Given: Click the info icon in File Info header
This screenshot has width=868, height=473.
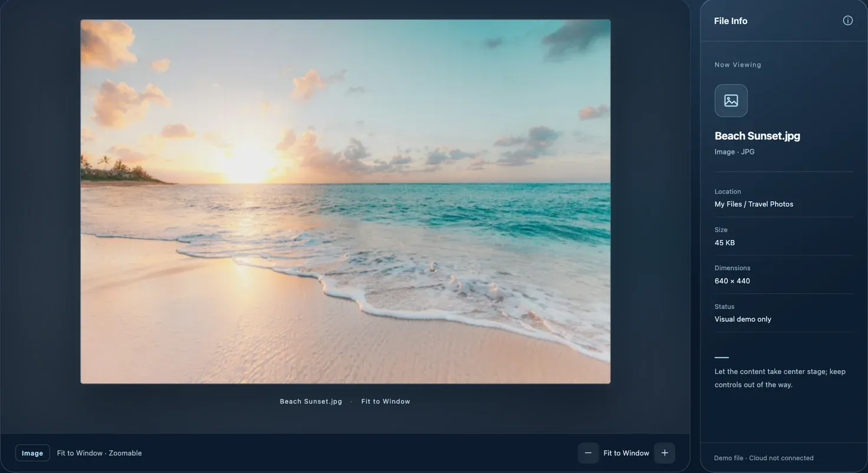Looking at the screenshot, I should coord(848,21).
